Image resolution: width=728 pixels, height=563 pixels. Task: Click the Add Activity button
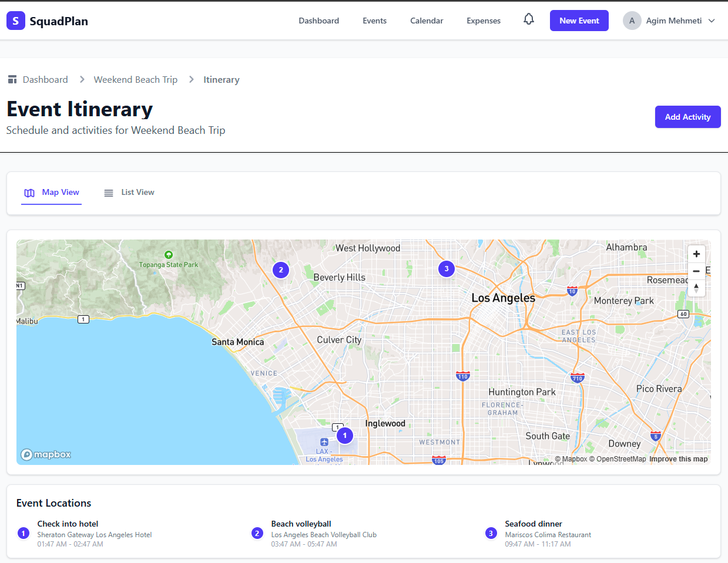tap(687, 116)
